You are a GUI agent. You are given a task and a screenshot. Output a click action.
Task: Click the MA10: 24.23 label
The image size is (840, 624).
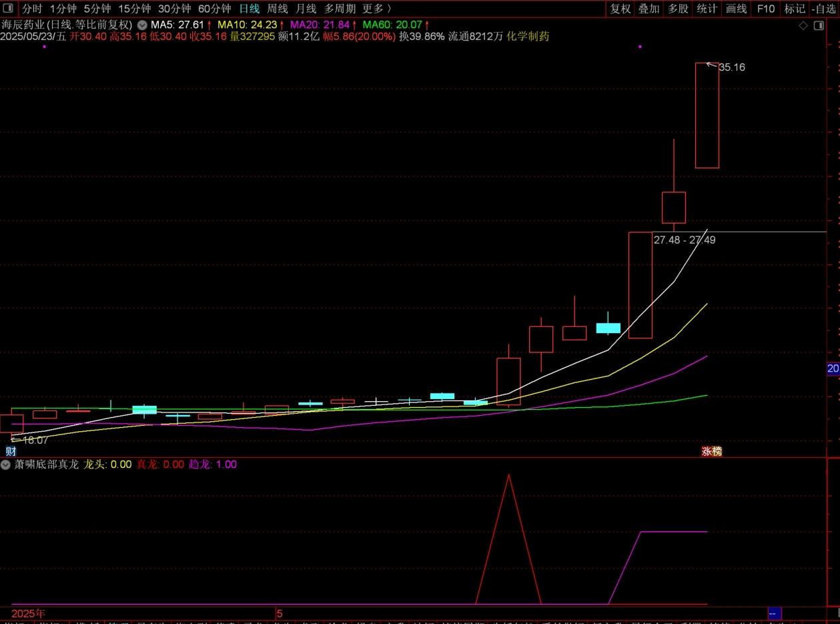(x=247, y=25)
